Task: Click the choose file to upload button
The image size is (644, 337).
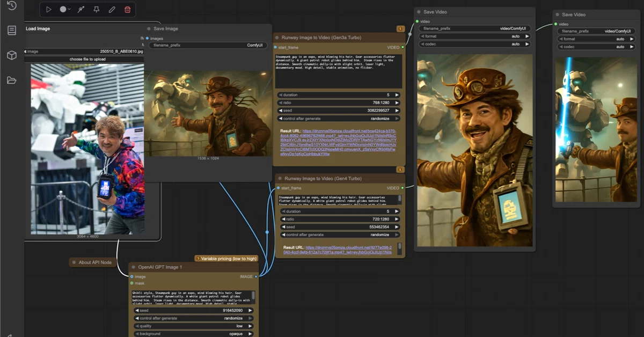Action: coord(87,59)
